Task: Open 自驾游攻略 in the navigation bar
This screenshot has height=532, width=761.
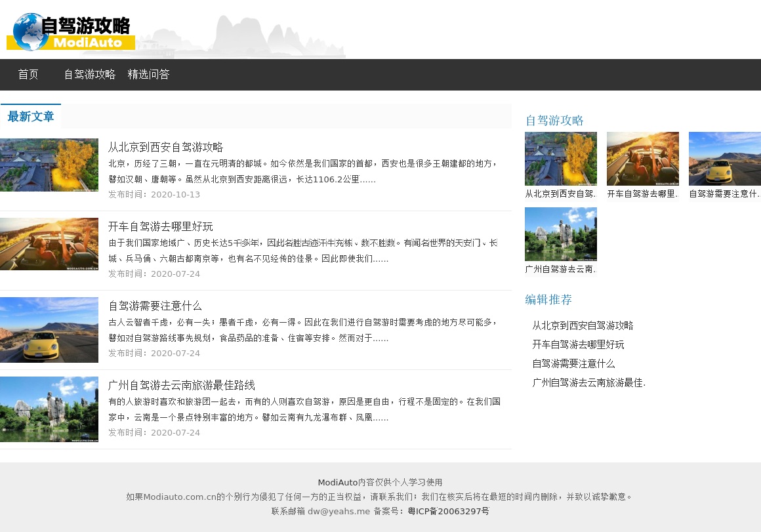Action: click(x=89, y=75)
